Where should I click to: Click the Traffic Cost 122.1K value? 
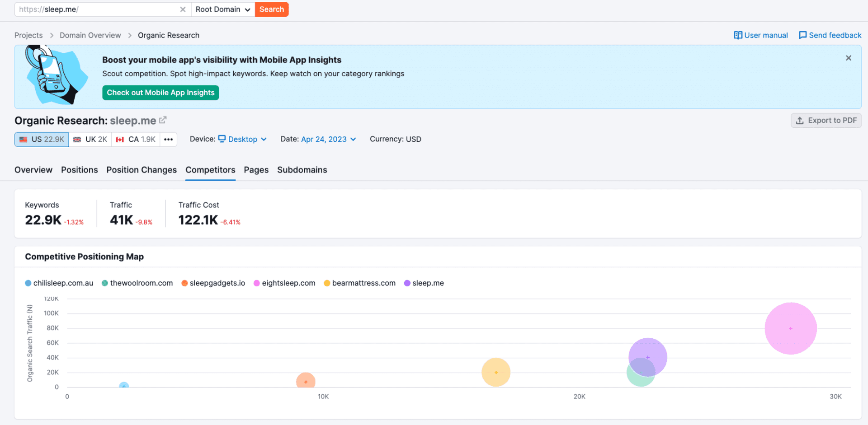(198, 220)
